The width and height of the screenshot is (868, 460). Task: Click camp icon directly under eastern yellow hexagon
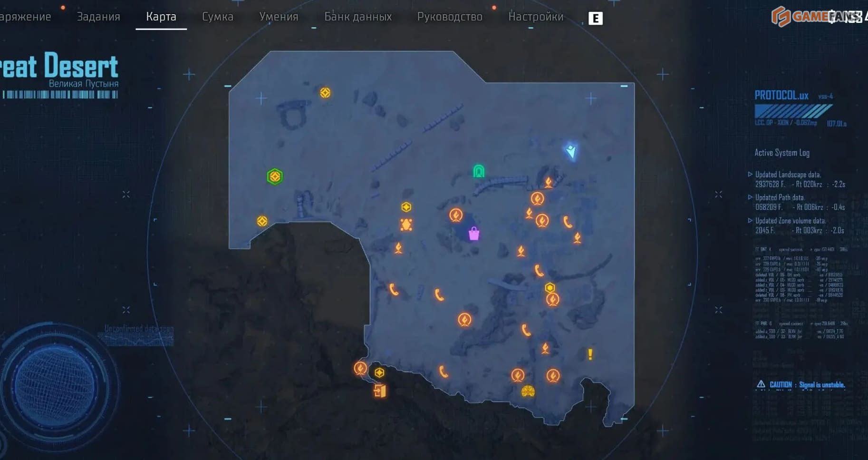tap(552, 300)
